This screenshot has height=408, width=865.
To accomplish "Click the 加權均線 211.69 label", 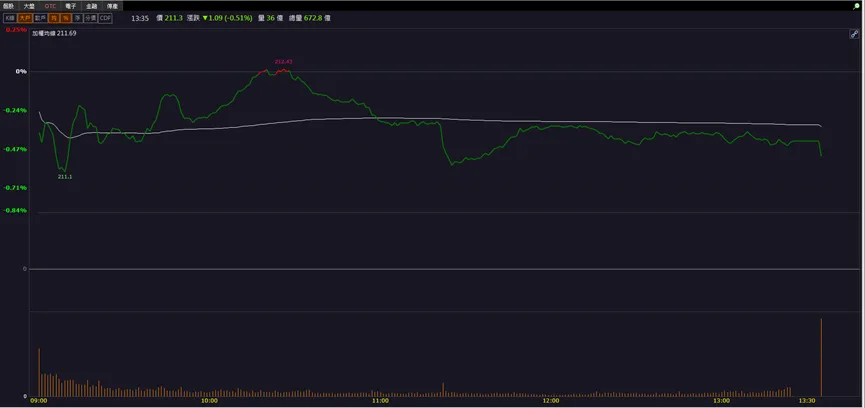I will pyautogui.click(x=54, y=33).
